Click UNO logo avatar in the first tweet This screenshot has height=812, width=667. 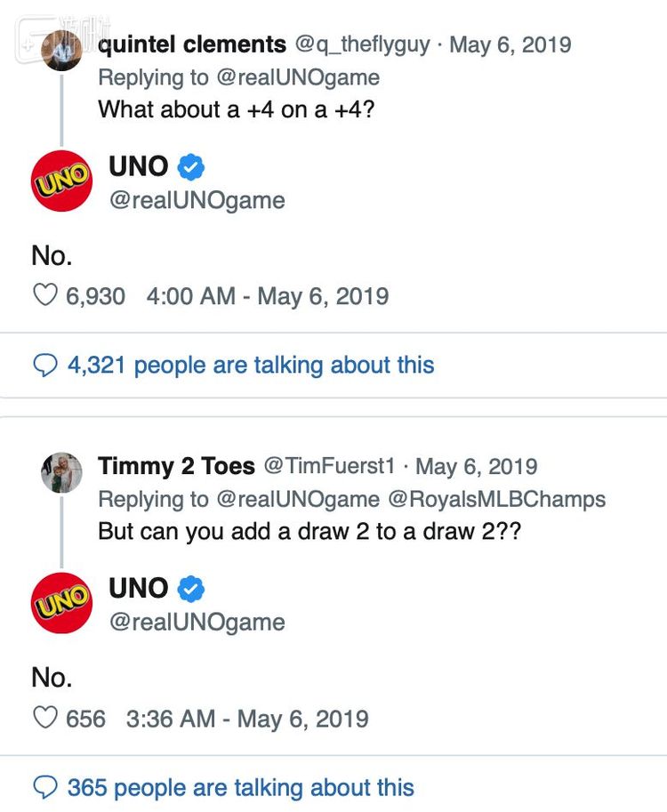62,181
